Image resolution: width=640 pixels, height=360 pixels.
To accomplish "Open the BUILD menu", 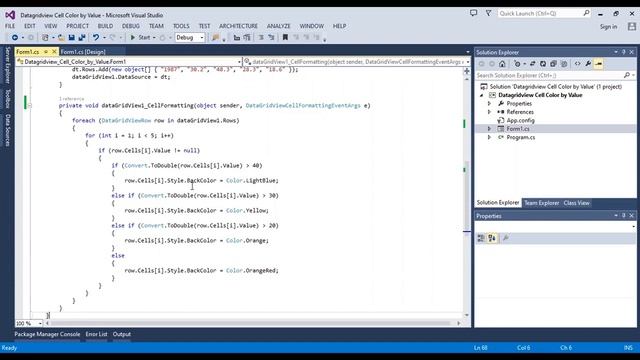I will 105,26.
